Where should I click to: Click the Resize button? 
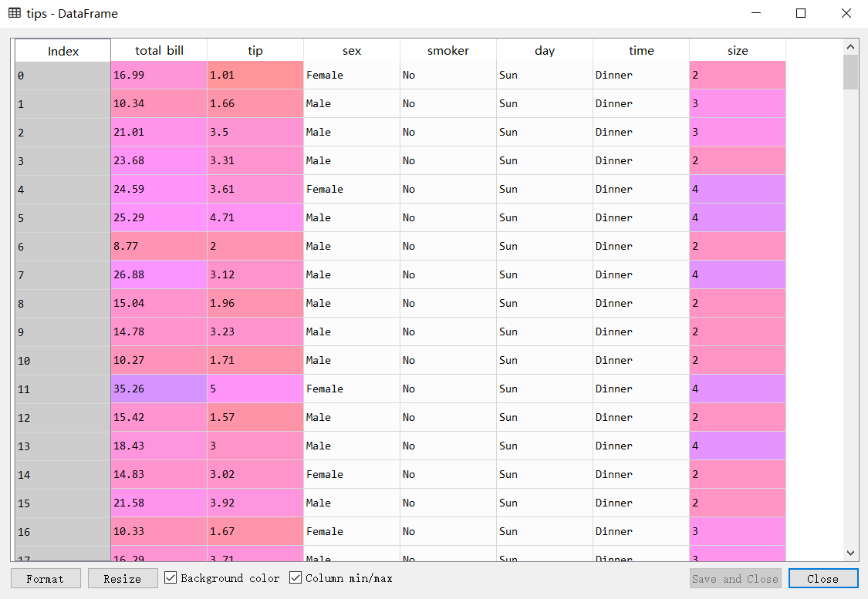(123, 578)
